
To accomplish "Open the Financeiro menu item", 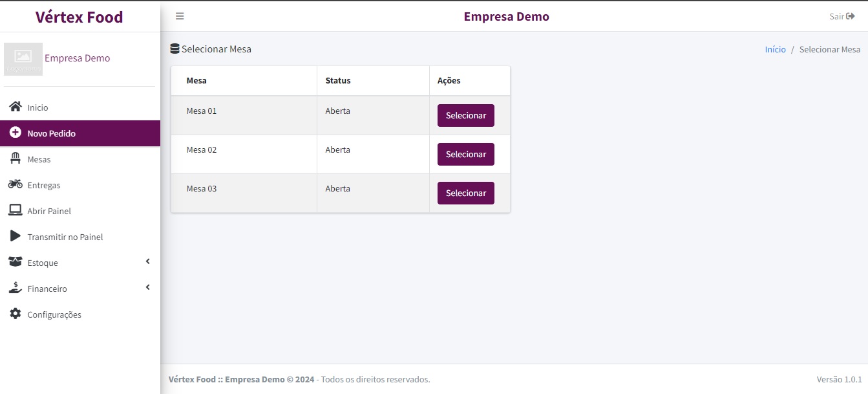I will (47, 289).
